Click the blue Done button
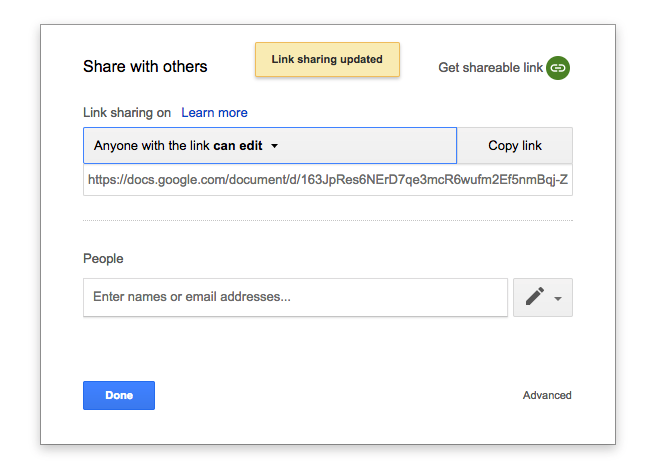The width and height of the screenshot is (646, 469). [x=119, y=395]
